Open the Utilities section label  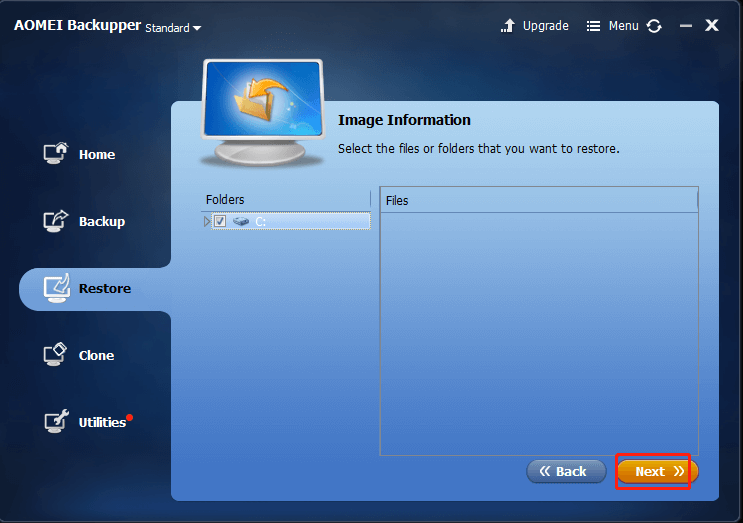(x=102, y=422)
